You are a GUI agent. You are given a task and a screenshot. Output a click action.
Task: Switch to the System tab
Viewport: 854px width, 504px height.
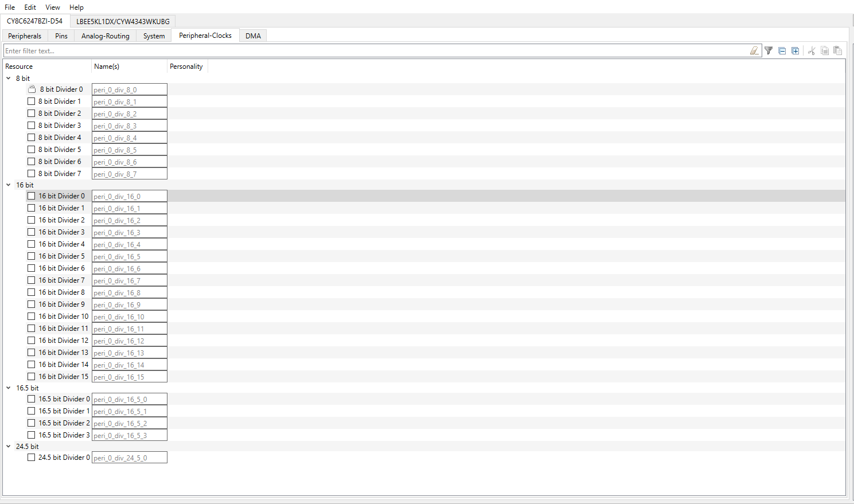point(154,36)
